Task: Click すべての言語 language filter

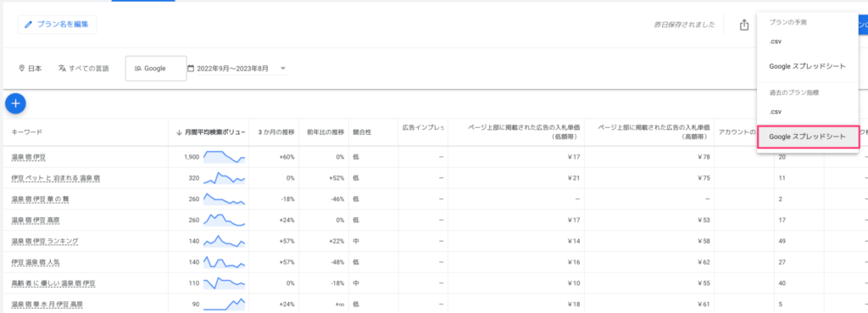Action: click(84, 69)
